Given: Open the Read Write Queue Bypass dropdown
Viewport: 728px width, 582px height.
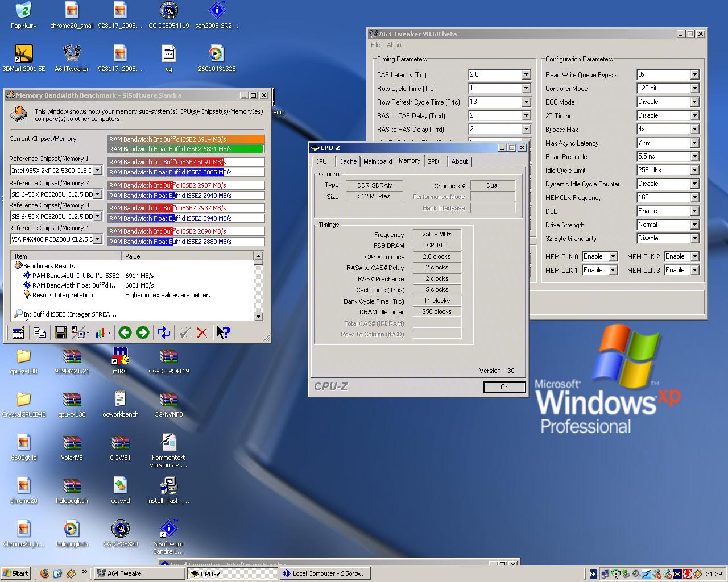Looking at the screenshot, I should (x=694, y=74).
